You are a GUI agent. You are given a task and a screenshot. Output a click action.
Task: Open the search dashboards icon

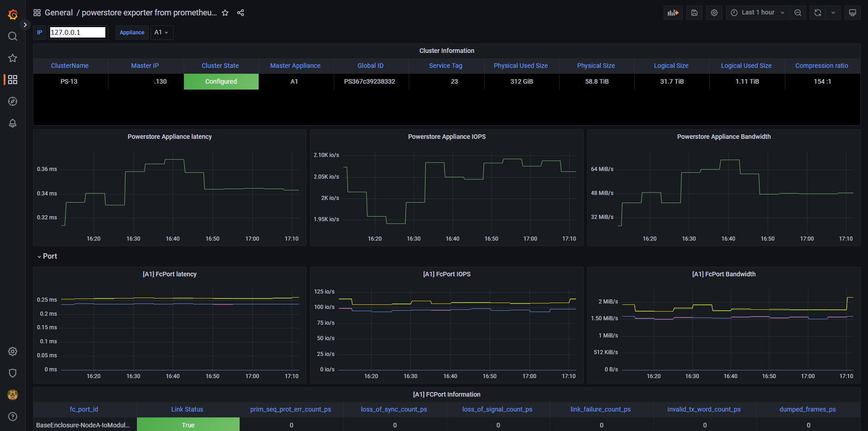(x=13, y=36)
